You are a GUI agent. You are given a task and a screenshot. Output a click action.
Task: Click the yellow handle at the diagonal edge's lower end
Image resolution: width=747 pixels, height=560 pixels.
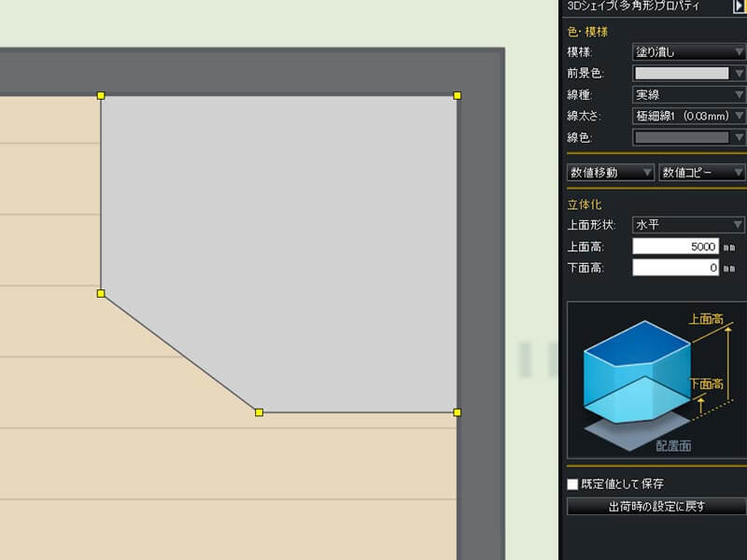[x=259, y=412]
